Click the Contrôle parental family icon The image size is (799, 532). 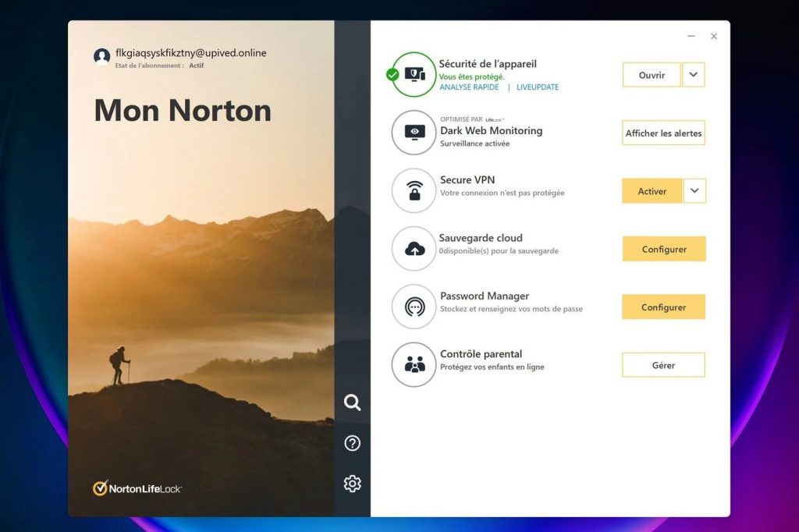(414, 364)
